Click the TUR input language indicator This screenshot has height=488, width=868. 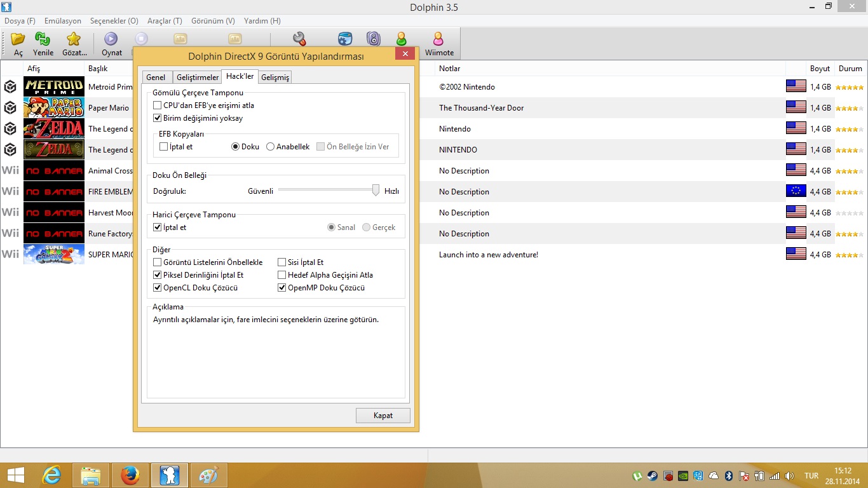tap(811, 476)
